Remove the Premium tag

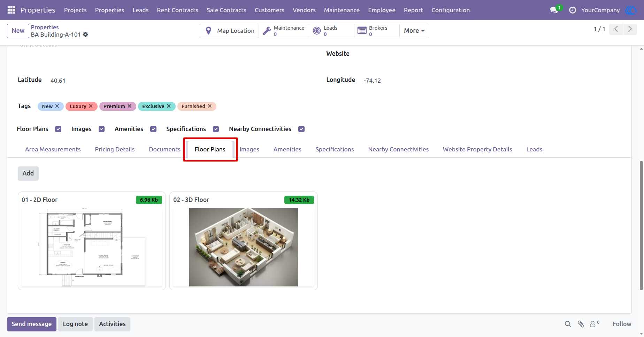tap(129, 106)
